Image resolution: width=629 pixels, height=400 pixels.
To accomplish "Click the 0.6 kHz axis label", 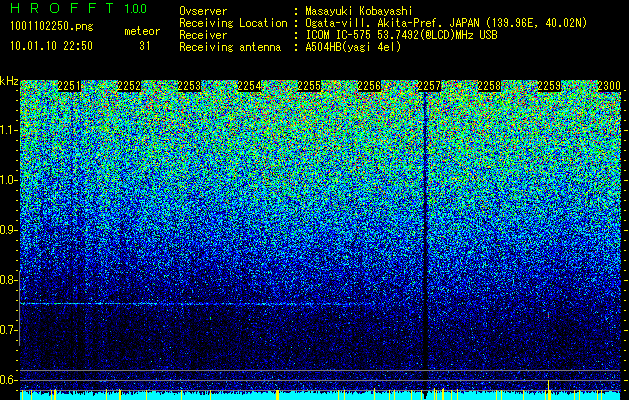I will (x=9, y=380).
